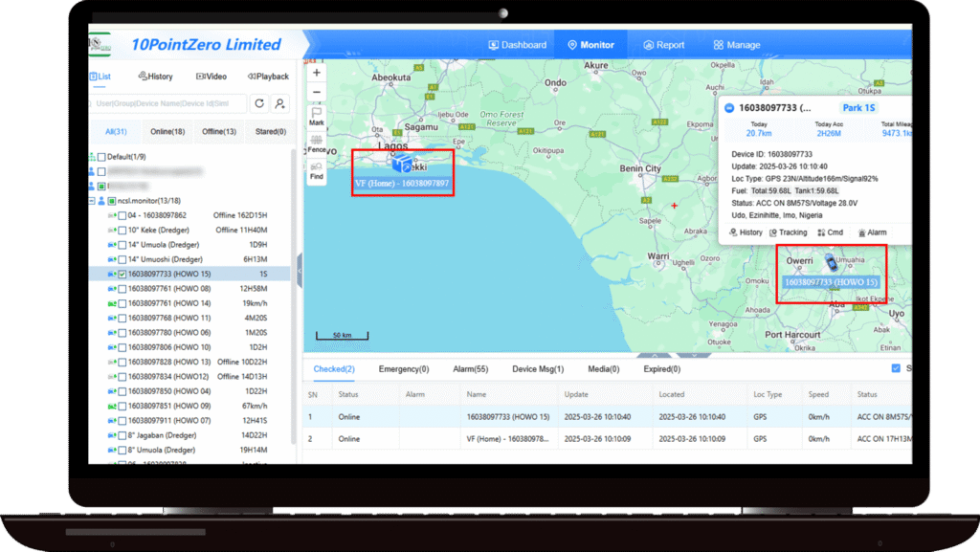Open the Device Msg(1) tab

(x=538, y=369)
